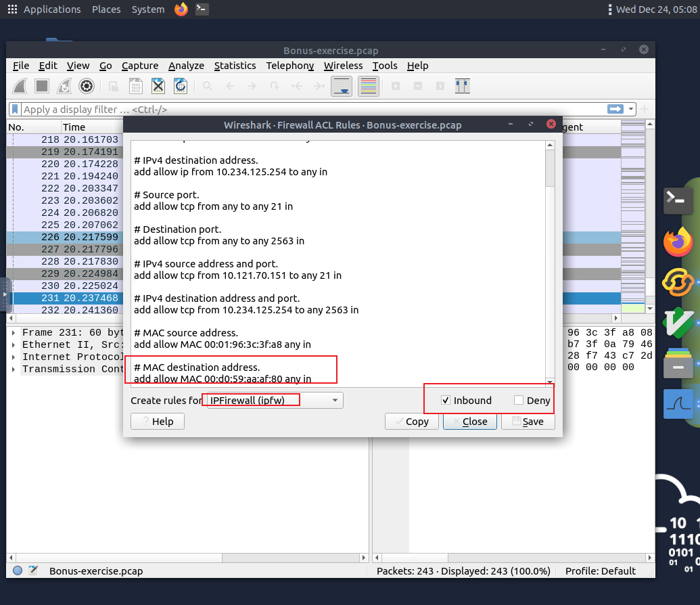
Task: Click the Find packet magnifier icon
Action: tap(208, 86)
